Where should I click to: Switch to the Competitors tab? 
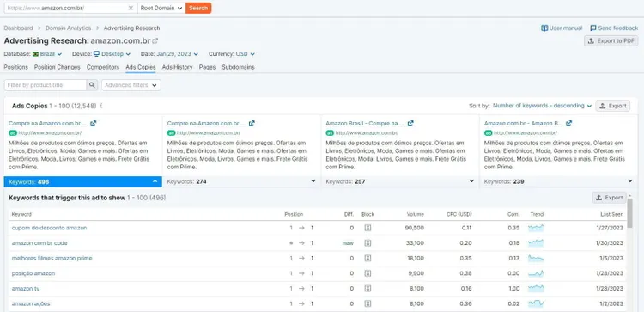click(x=103, y=67)
